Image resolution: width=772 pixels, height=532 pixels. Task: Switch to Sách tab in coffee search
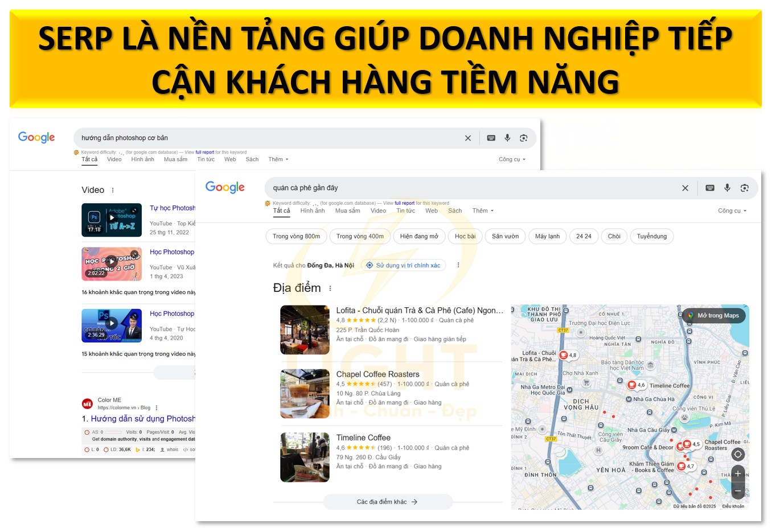455,211
